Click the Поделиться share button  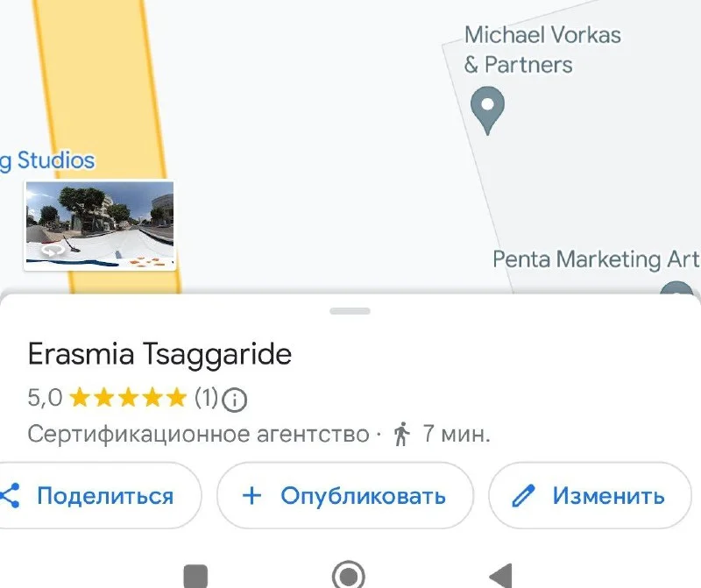click(96, 495)
